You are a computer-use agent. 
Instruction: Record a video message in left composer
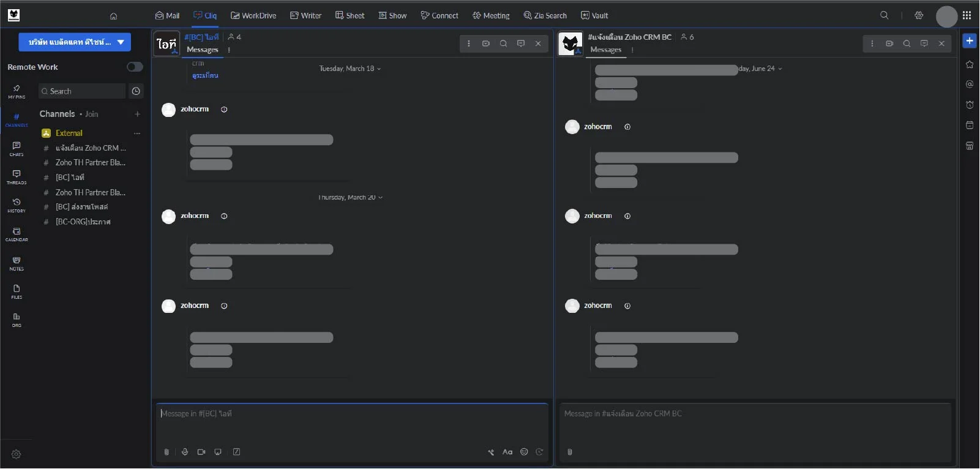click(x=201, y=452)
